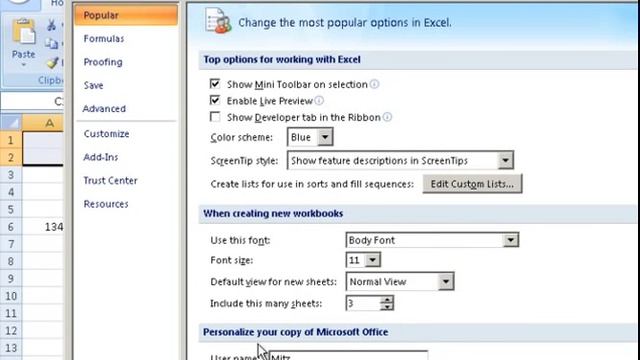Select row 13 header
This screenshot has width=640, height=360.
pos(11,348)
